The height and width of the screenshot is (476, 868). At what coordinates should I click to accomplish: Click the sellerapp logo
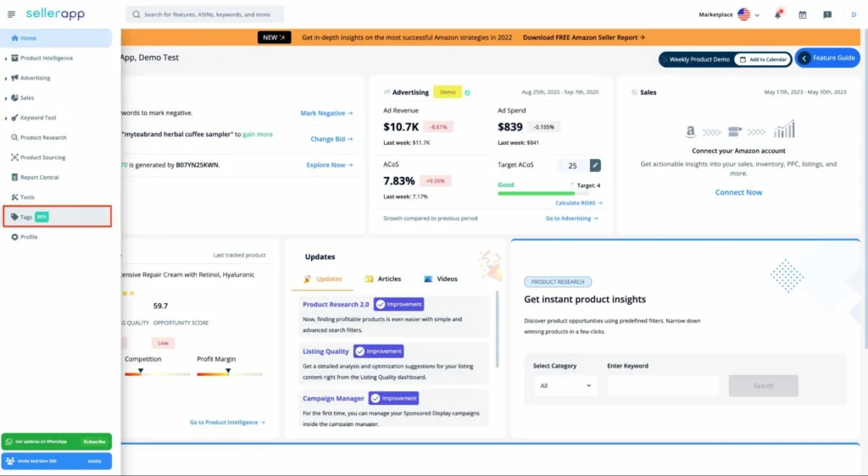tap(55, 14)
